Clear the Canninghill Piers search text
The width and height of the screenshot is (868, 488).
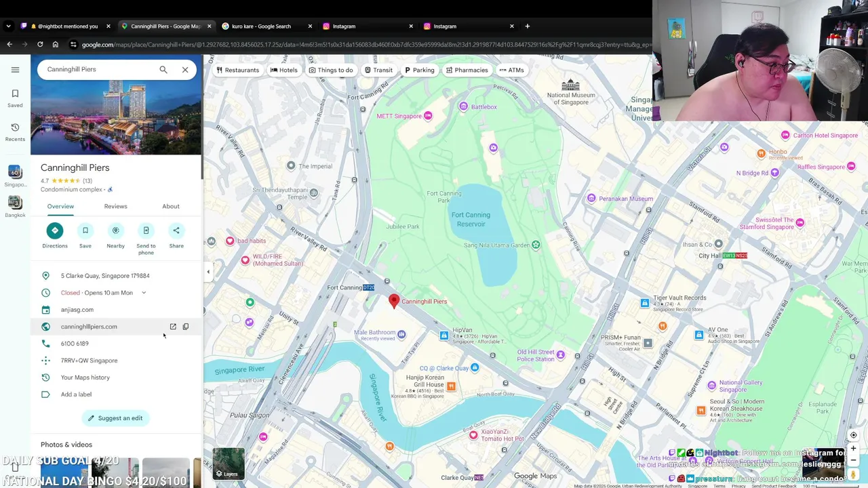(185, 69)
